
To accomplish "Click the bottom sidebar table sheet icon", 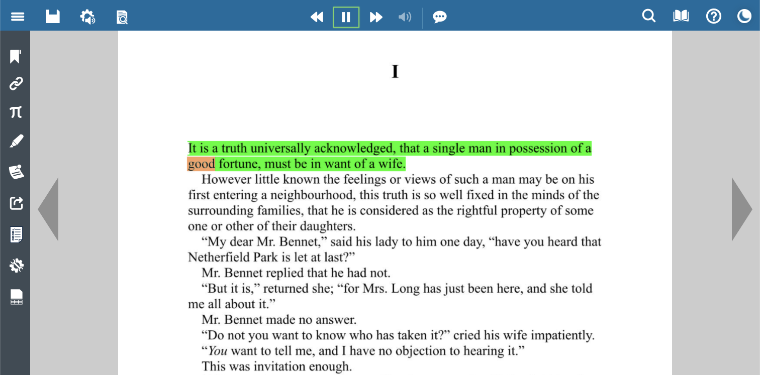I will tap(16, 297).
